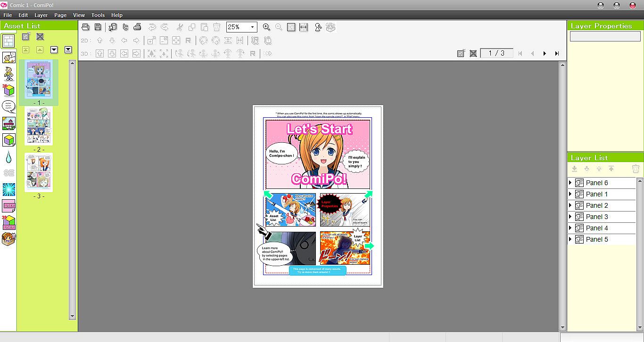
Task: Jump to the last page button
Action: coord(557,54)
